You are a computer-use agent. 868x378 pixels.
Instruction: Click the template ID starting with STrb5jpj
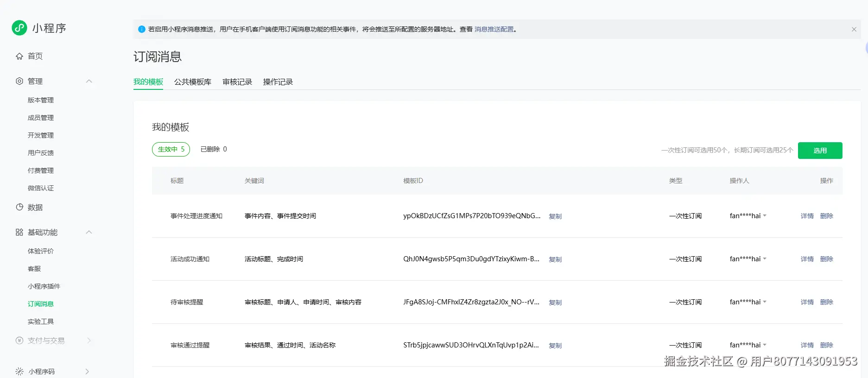471,345
